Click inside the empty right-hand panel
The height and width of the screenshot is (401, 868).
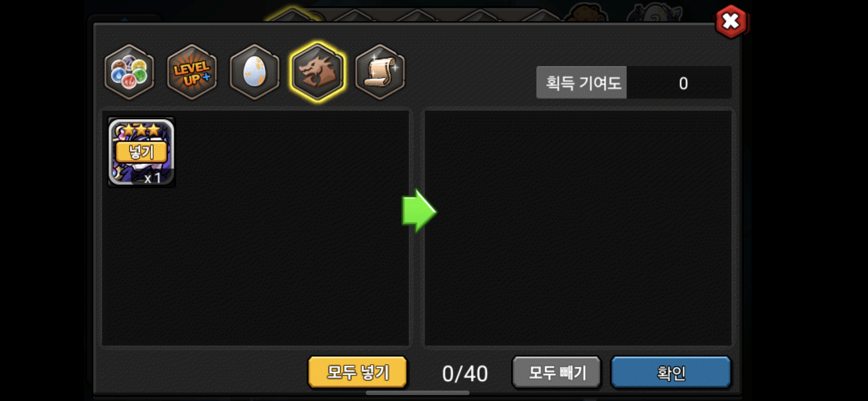click(x=578, y=228)
